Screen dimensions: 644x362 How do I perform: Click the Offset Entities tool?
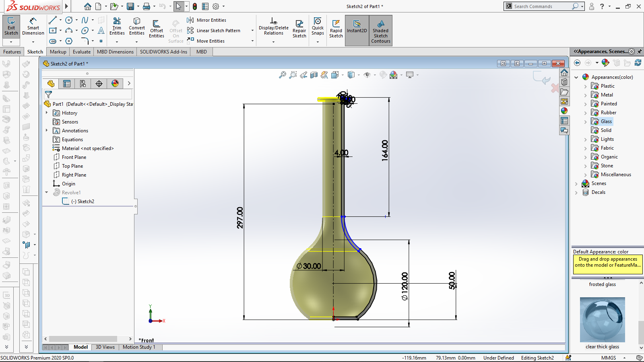point(157,29)
